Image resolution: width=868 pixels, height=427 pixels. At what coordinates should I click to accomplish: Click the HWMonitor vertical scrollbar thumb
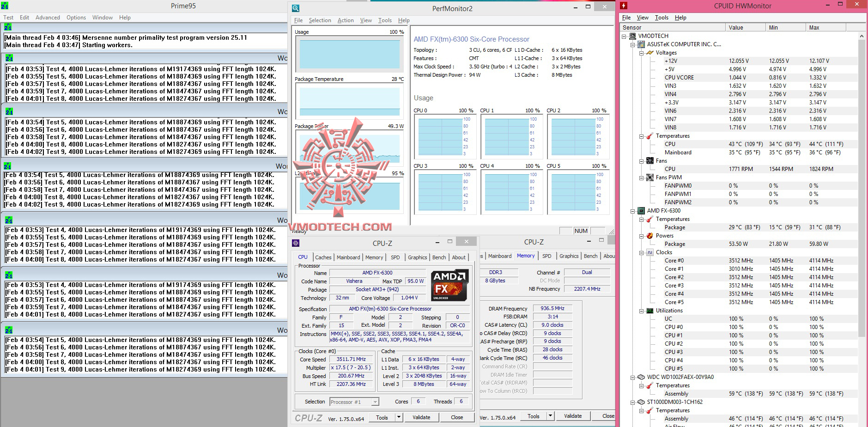pyautogui.click(x=862, y=188)
